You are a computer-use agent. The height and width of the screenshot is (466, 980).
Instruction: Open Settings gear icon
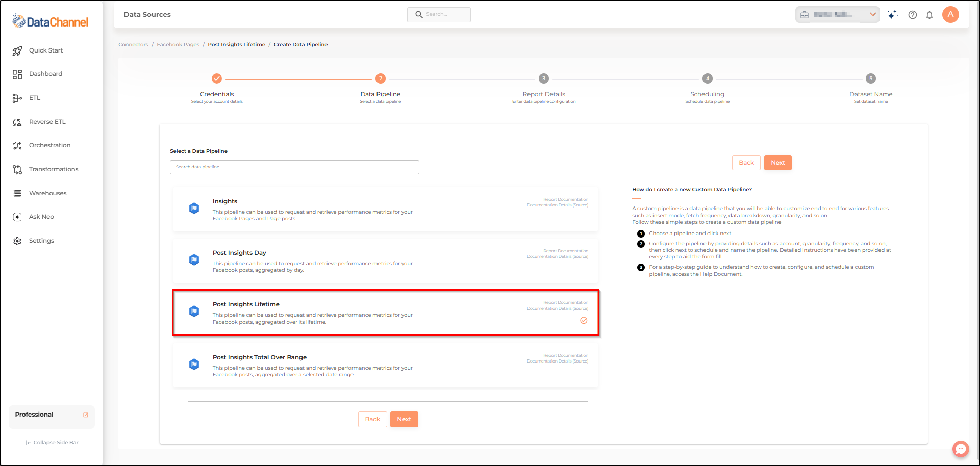click(x=17, y=241)
